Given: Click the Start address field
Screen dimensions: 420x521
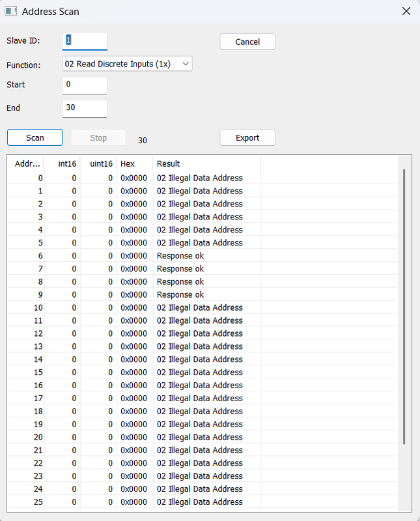Looking at the screenshot, I should [85, 85].
